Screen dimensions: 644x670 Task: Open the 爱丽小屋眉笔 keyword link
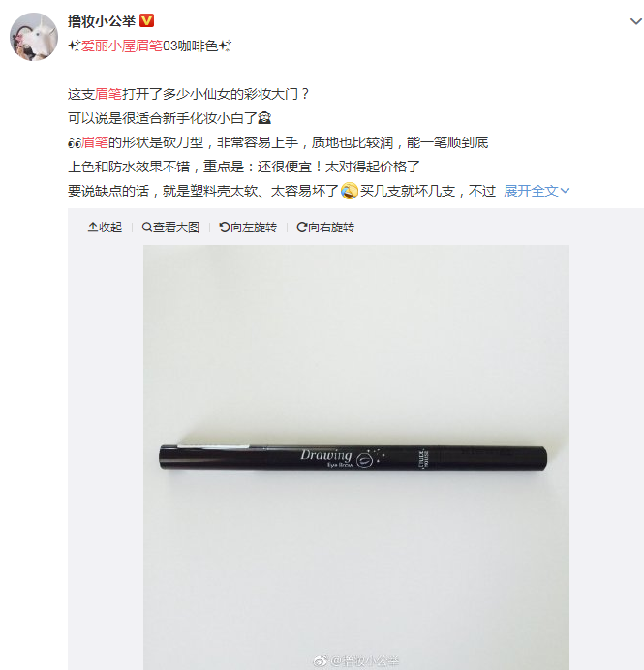122,46
